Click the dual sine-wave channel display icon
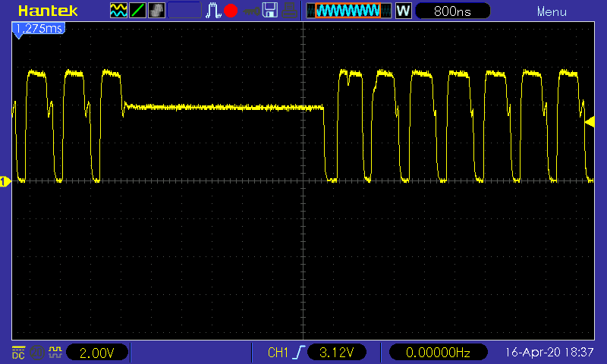 [x=118, y=11]
